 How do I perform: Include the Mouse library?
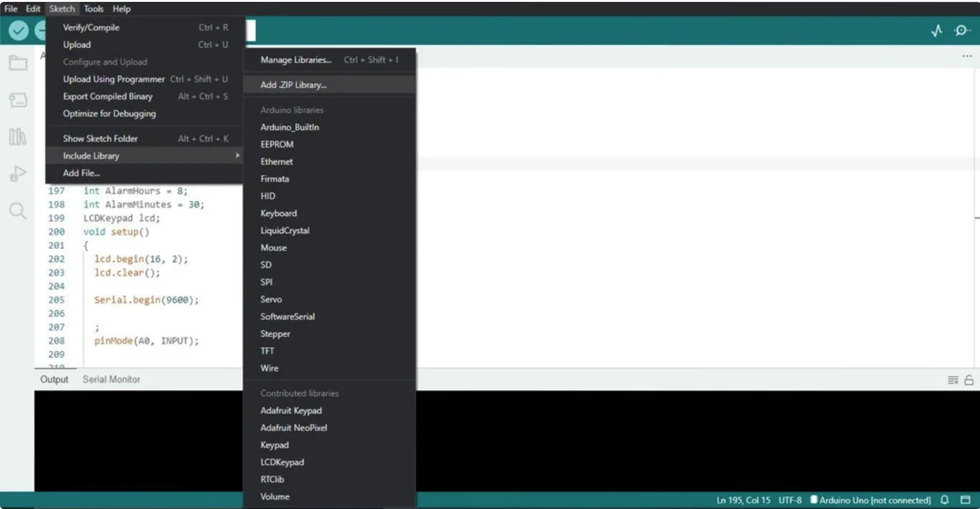point(329,248)
